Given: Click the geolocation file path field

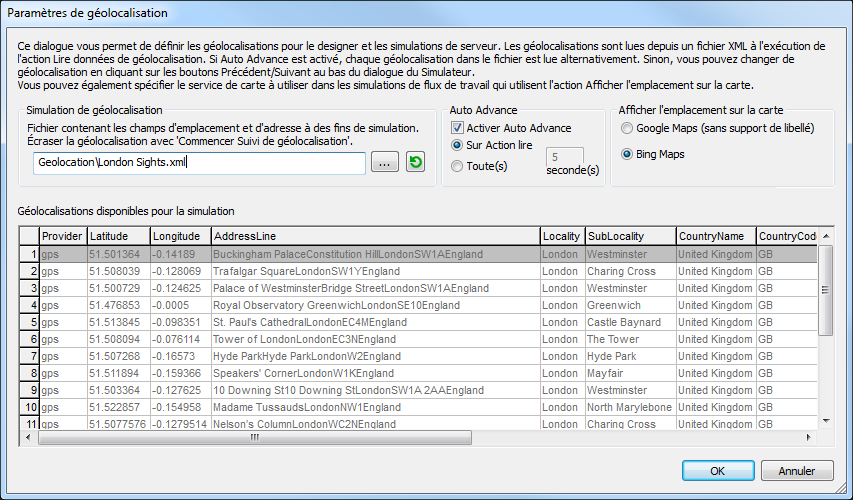Looking at the screenshot, I should 197,162.
